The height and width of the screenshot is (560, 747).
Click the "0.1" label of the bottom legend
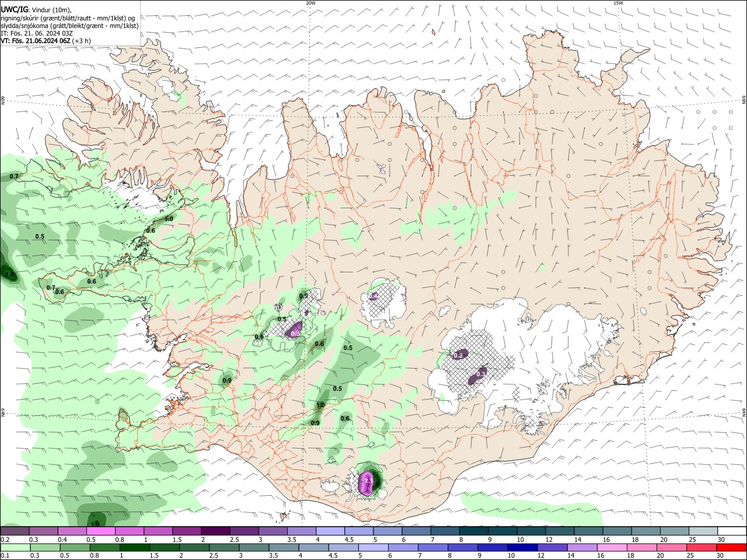click(x=5, y=556)
